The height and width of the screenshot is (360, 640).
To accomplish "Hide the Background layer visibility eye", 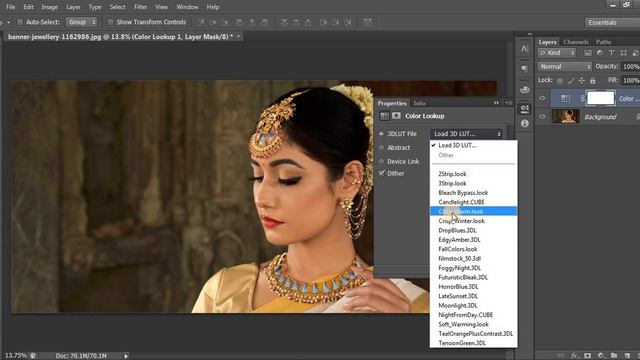I will click(542, 117).
